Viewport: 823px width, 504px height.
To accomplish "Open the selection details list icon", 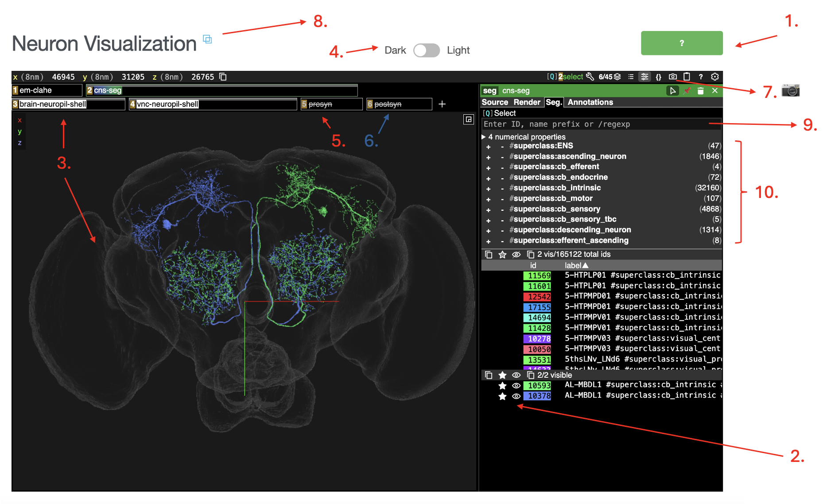I will (631, 77).
